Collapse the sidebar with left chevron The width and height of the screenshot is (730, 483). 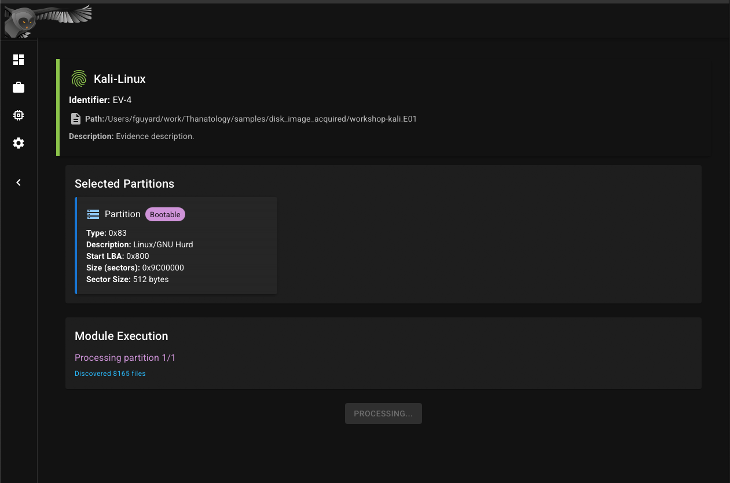pos(19,183)
